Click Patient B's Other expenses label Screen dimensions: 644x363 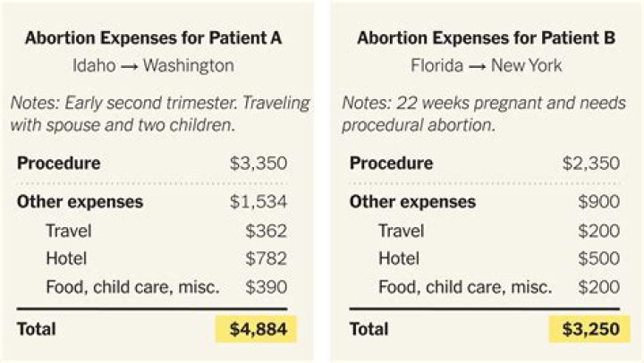coord(412,202)
